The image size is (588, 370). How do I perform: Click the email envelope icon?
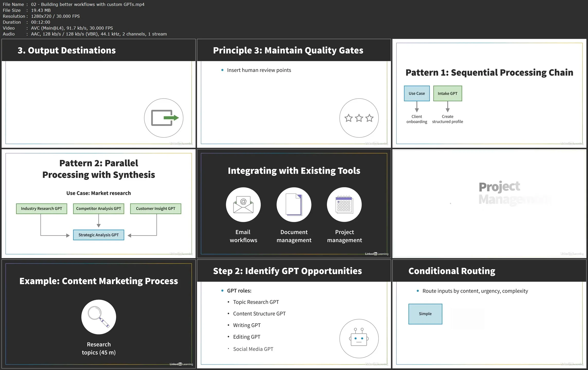click(x=243, y=205)
